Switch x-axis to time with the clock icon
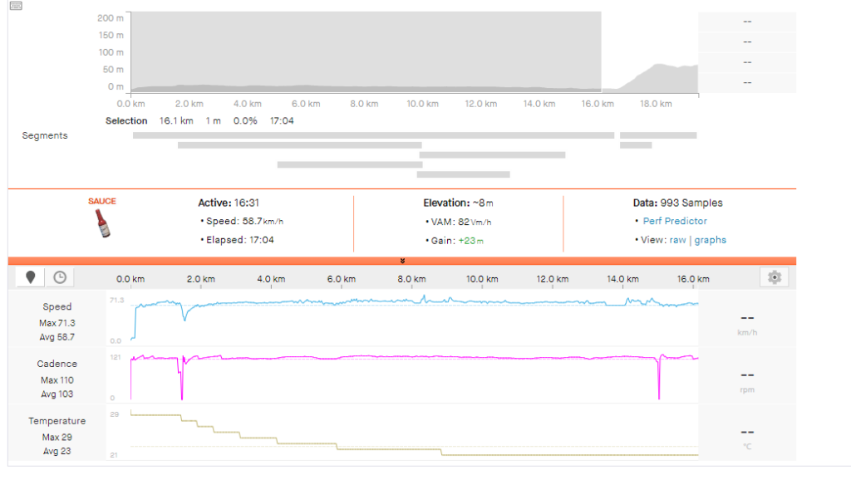The width and height of the screenshot is (851, 504). 60,277
